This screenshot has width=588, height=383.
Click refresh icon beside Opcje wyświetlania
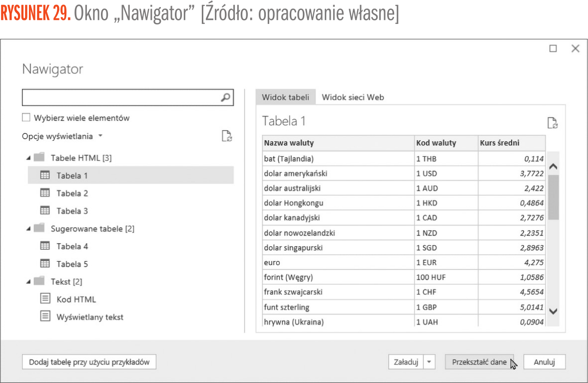pos(227,136)
